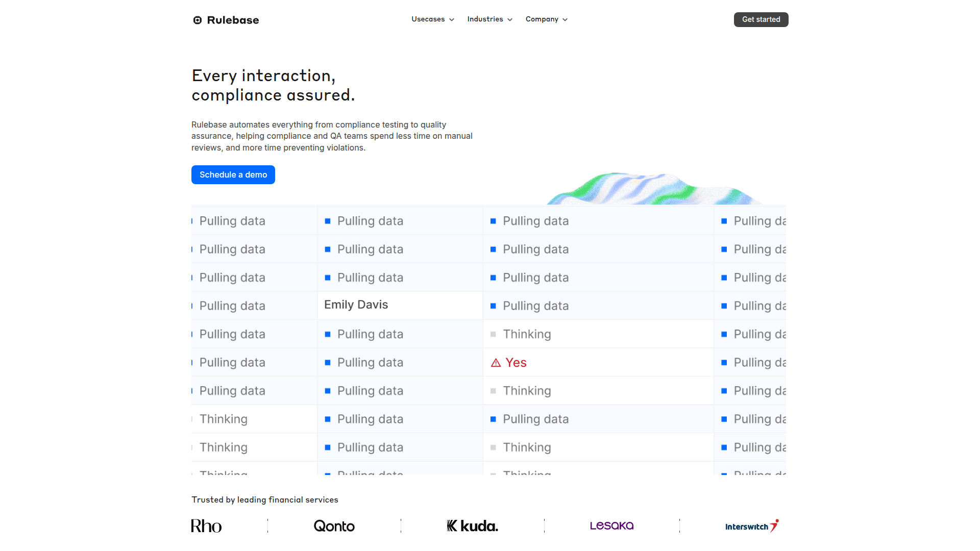Click the Rulebase brand name text
This screenshot has width=980, height=551.
tap(233, 20)
